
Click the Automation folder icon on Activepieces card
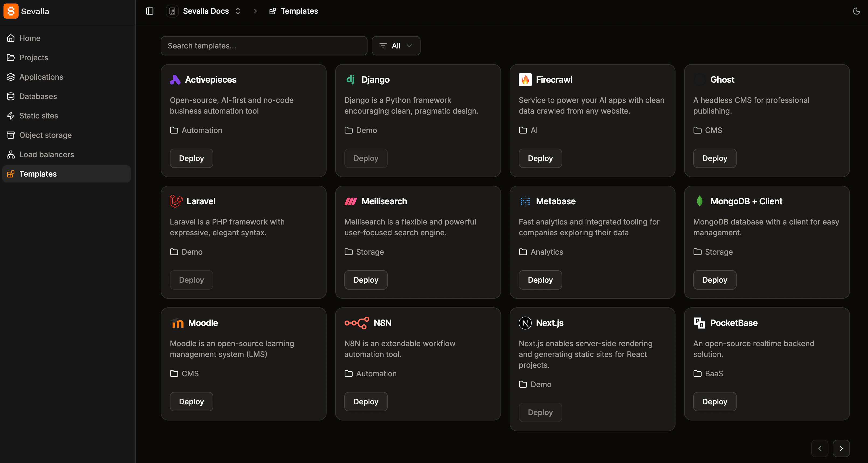[x=174, y=130]
